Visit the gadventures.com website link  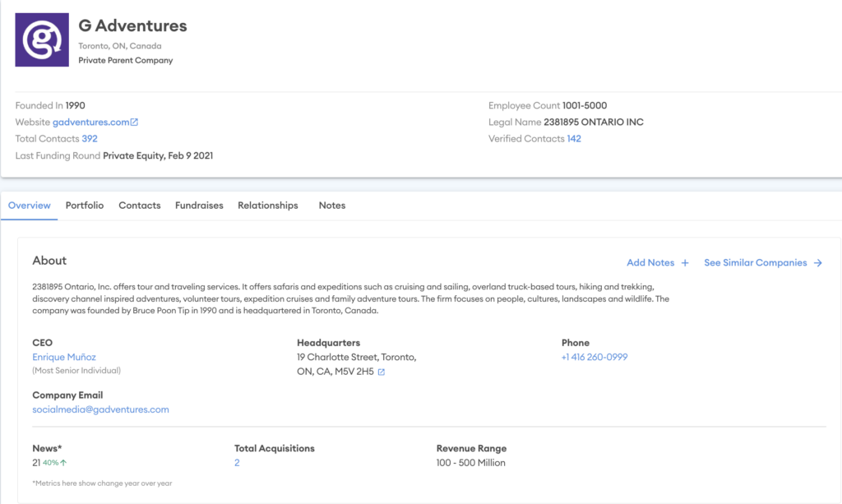(90, 122)
